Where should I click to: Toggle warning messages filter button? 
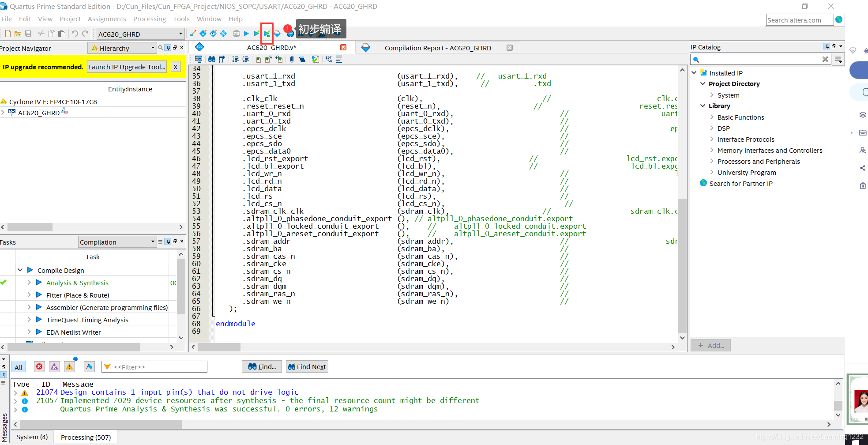[x=69, y=366]
